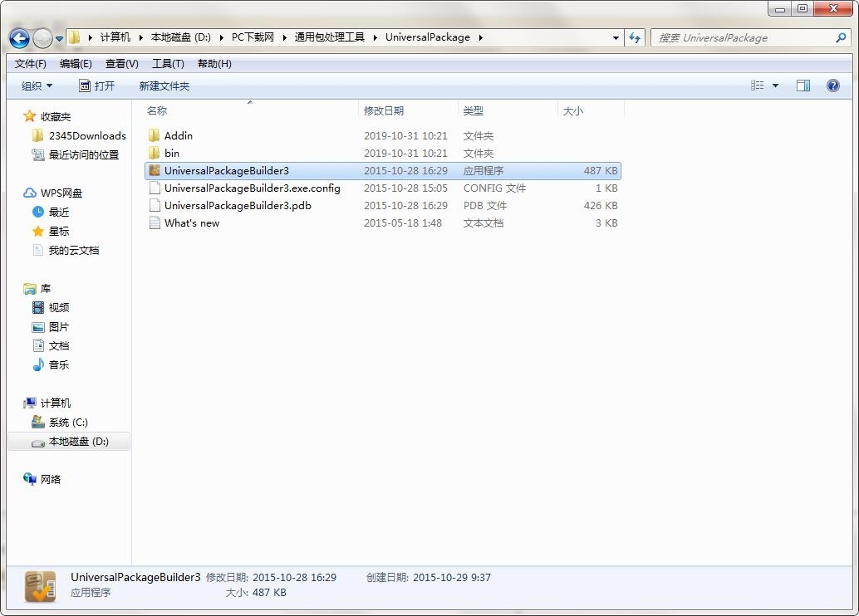
Task: Click the 2015-05-18 1:48 date cell
Action: pos(403,222)
